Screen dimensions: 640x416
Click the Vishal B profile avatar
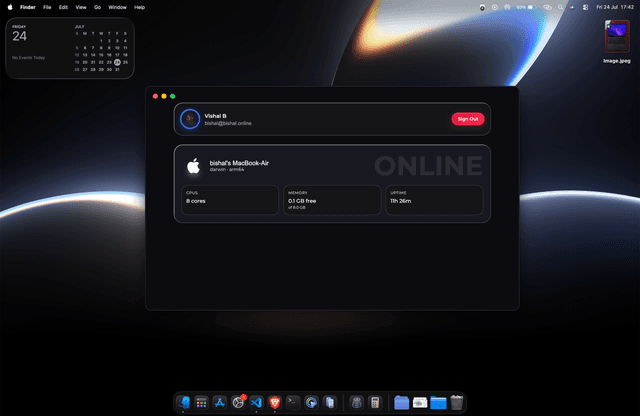tap(190, 119)
